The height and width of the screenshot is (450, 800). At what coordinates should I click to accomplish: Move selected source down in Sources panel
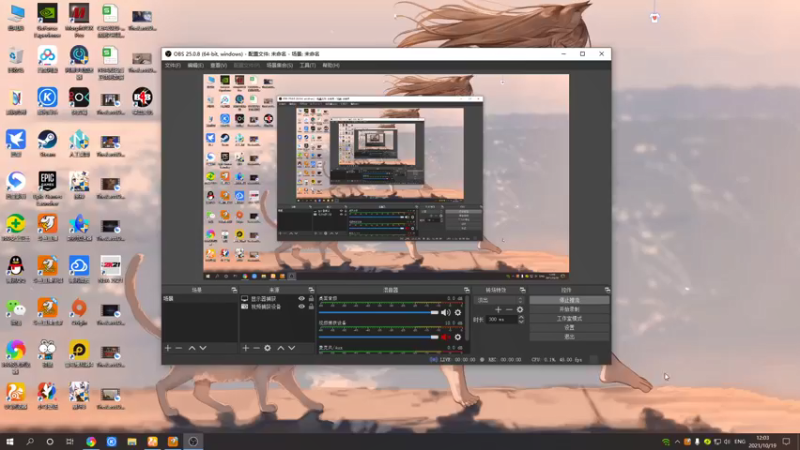(x=292, y=348)
